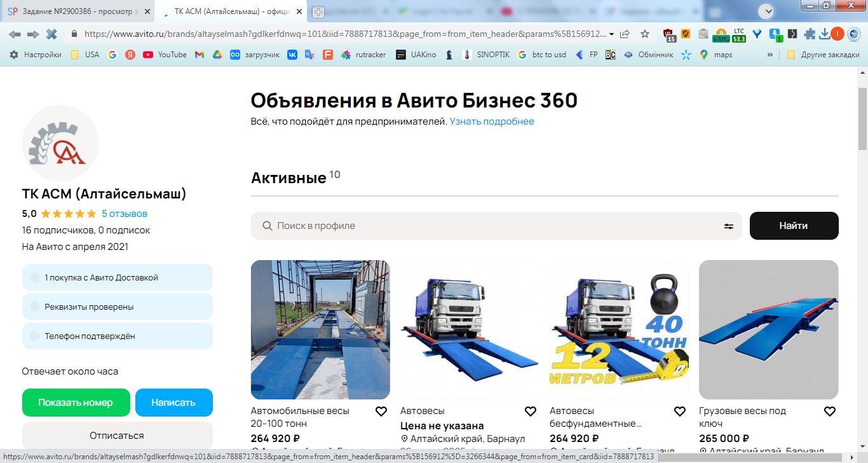This screenshot has height=463, width=868.
Task: Select the ТК АСМ (Алтайсельмаш) tab
Action: point(231,11)
